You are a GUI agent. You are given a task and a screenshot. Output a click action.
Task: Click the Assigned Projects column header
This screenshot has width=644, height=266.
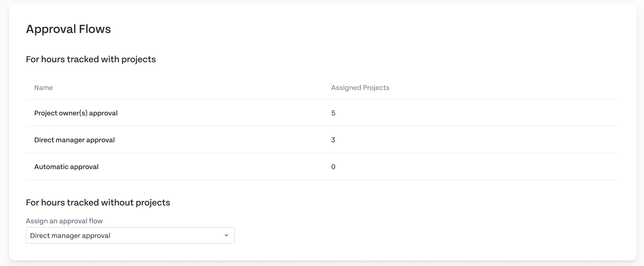(360, 88)
